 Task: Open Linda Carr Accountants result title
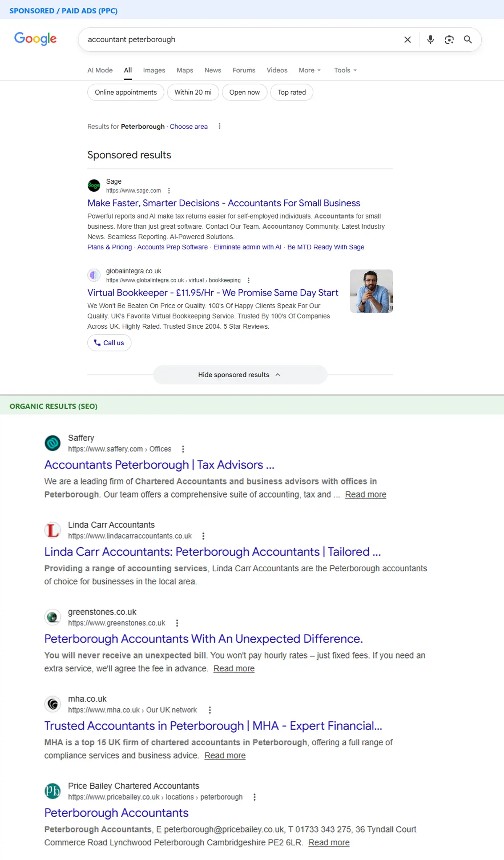(x=213, y=552)
